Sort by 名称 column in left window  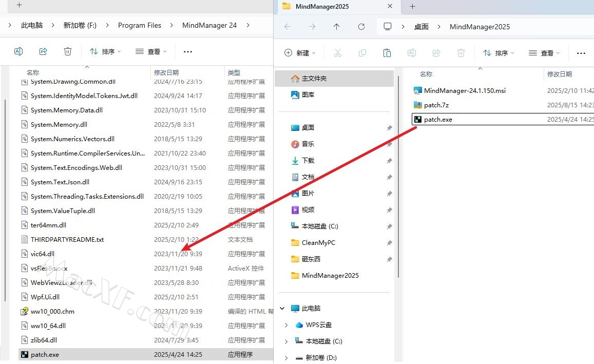click(x=33, y=72)
